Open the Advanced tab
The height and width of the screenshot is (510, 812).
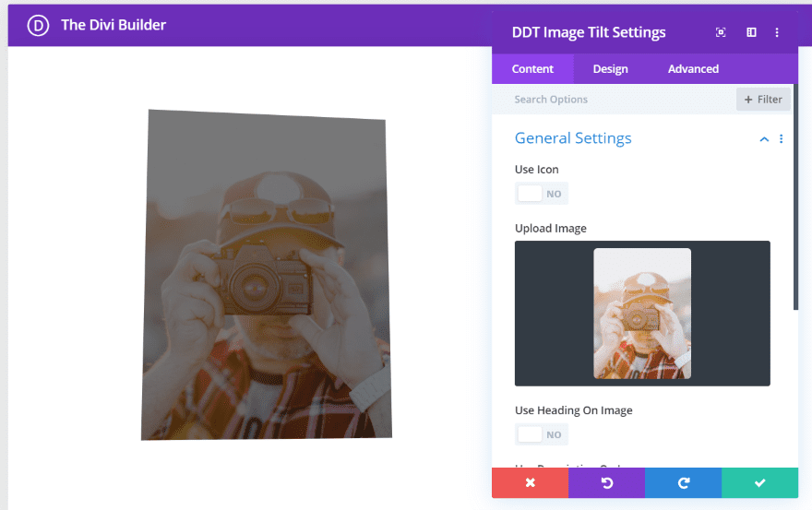(693, 69)
